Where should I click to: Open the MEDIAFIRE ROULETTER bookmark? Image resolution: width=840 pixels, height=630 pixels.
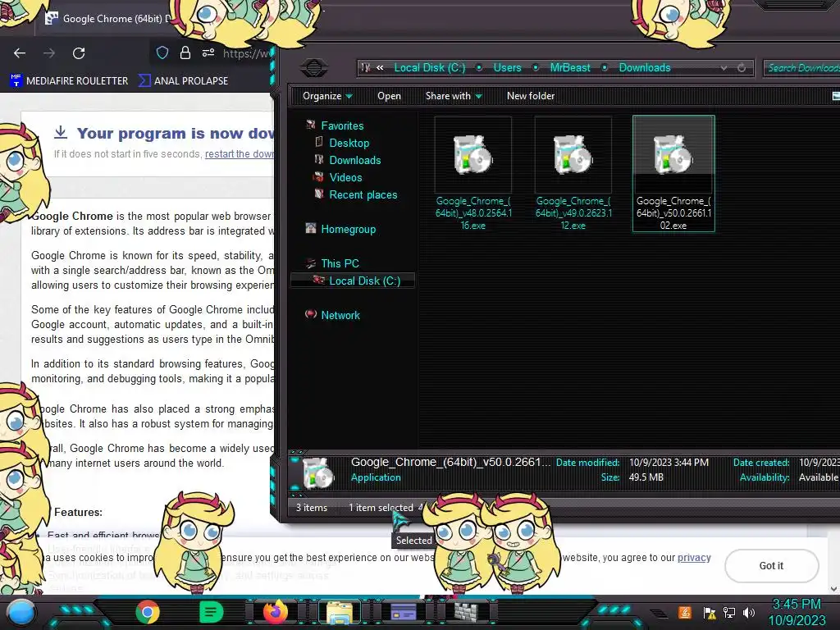[69, 81]
